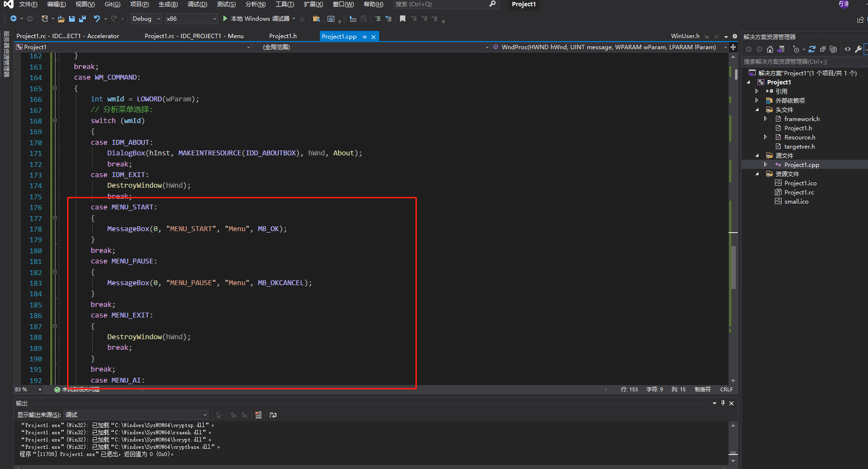The width and height of the screenshot is (868, 469).
Task: Close the Project1.cpp tab
Action: [x=373, y=37]
